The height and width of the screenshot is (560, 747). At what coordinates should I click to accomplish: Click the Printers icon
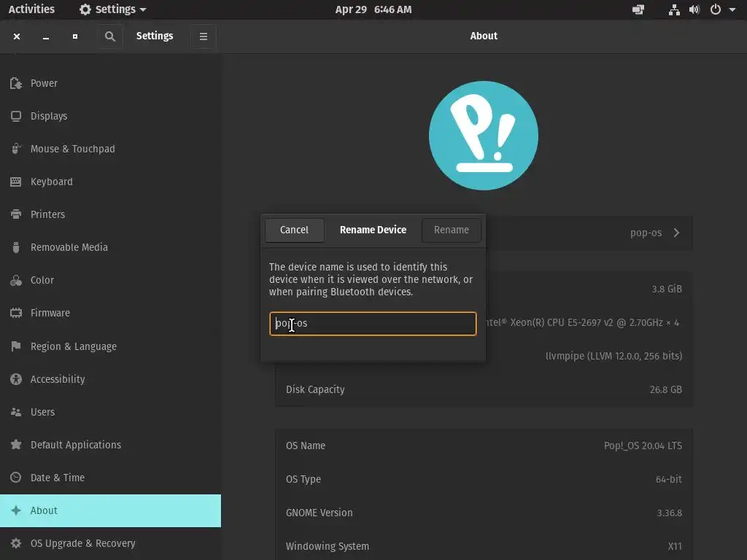[16, 215]
